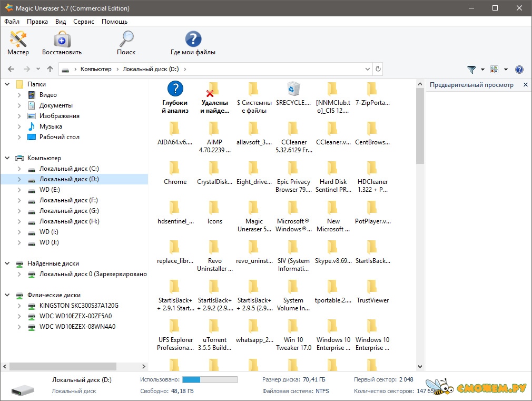532x401 pixels.
Task: Go back with the left arrow
Action: [x=11, y=69]
